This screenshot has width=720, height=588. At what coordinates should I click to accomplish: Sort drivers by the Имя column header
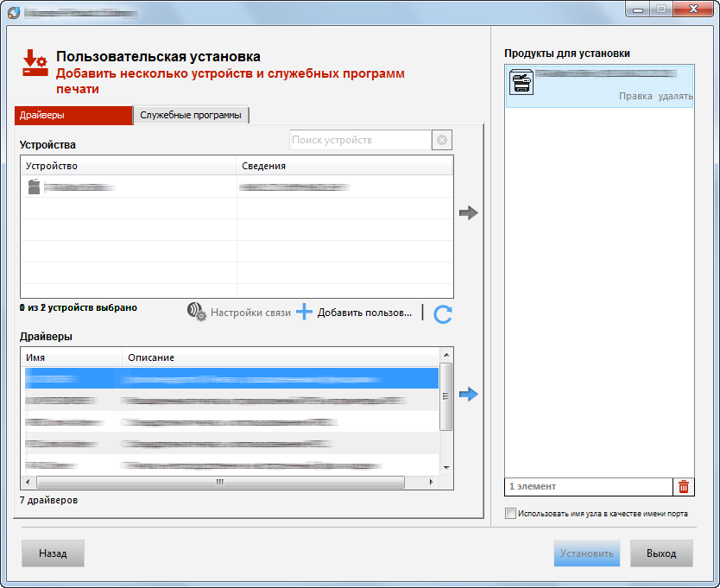[71, 357]
